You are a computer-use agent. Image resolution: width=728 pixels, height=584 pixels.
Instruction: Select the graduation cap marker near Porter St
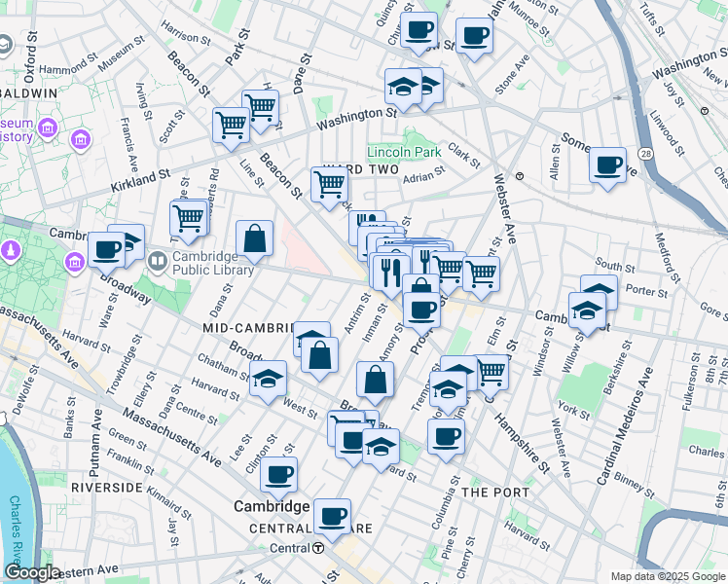point(599,291)
